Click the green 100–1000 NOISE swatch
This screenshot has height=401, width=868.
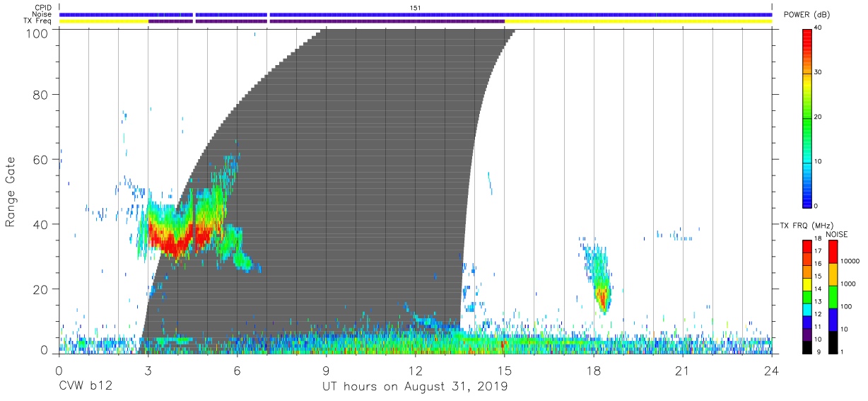pyautogui.click(x=832, y=296)
